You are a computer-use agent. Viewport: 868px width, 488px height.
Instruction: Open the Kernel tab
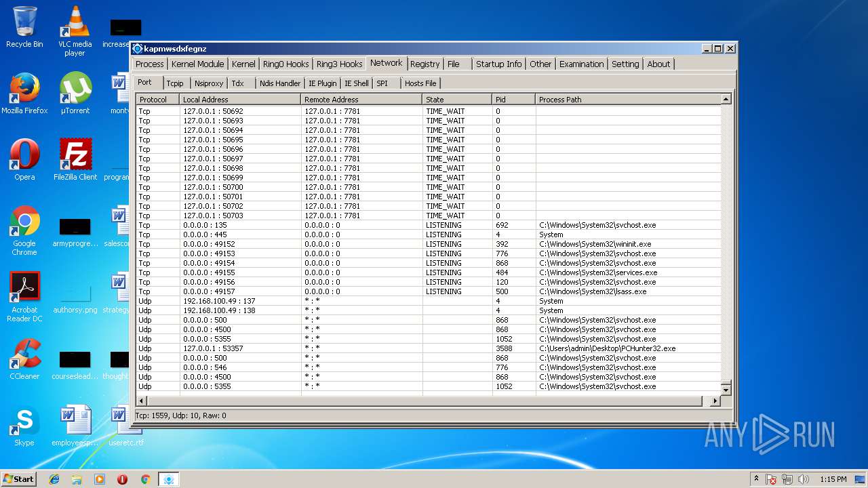point(243,64)
